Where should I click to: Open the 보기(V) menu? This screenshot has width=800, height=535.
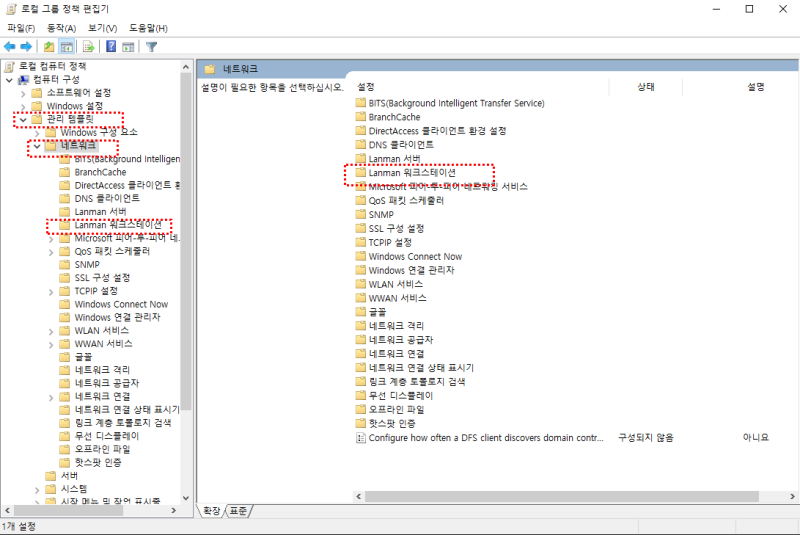coord(102,28)
